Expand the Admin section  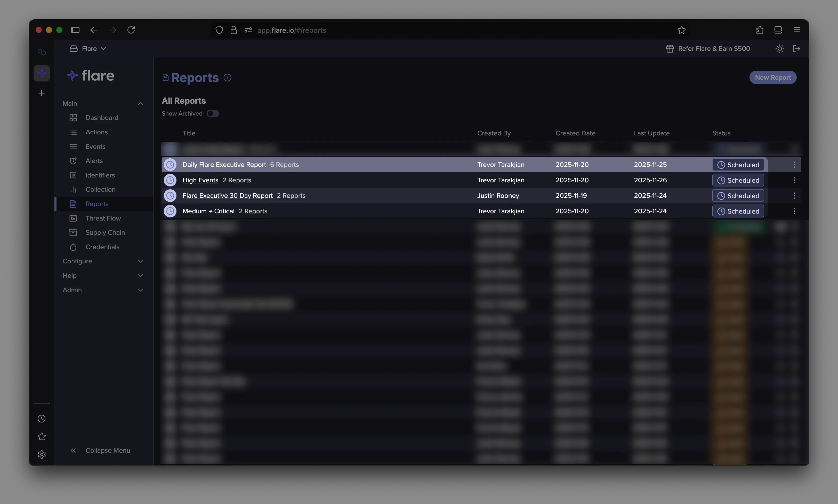pyautogui.click(x=103, y=290)
